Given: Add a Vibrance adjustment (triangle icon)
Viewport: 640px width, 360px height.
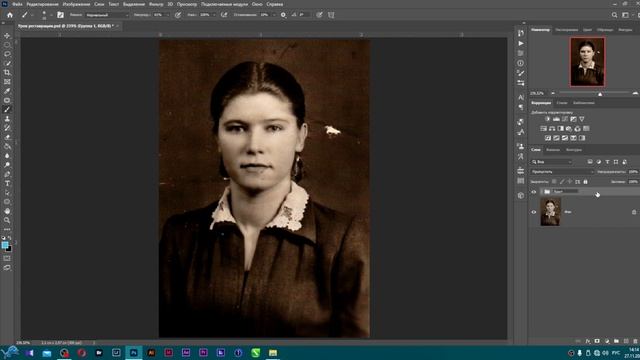Looking at the screenshot, I should (x=582, y=119).
